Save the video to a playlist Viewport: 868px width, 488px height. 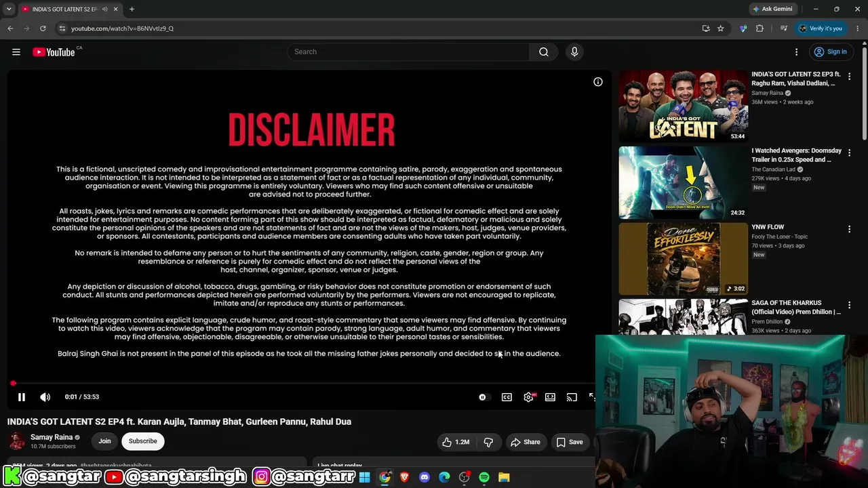(x=570, y=443)
